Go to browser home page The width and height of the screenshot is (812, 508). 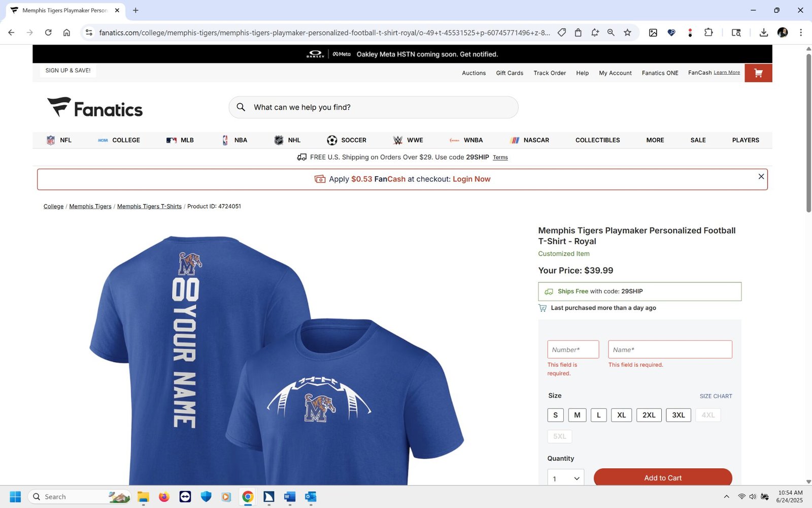tap(66, 33)
